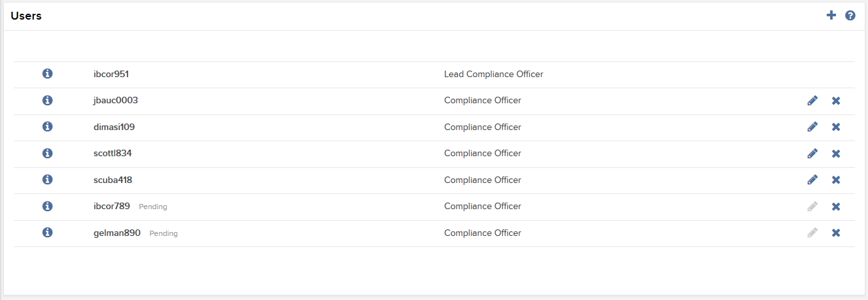Edit user dimasi109 with pencil icon

[812, 127]
